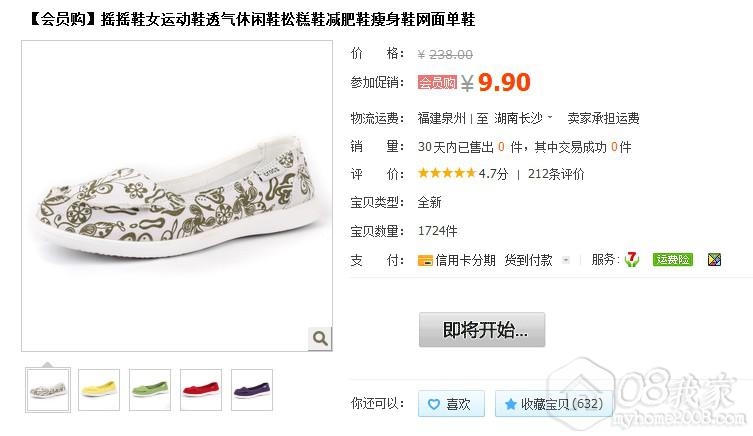Click the colorful service icon after 运费险

click(x=715, y=260)
